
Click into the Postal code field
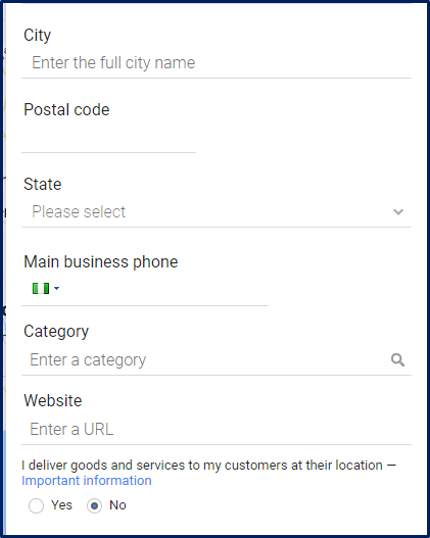point(109,138)
